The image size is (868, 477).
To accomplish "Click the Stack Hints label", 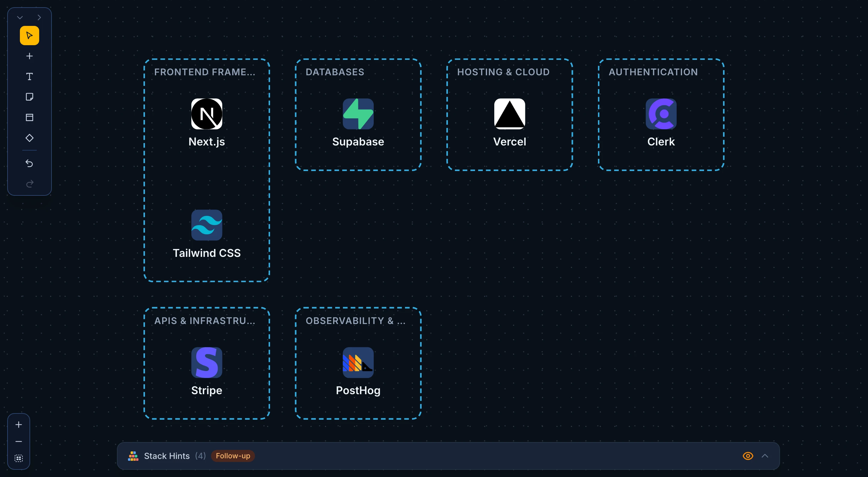I will pos(167,456).
